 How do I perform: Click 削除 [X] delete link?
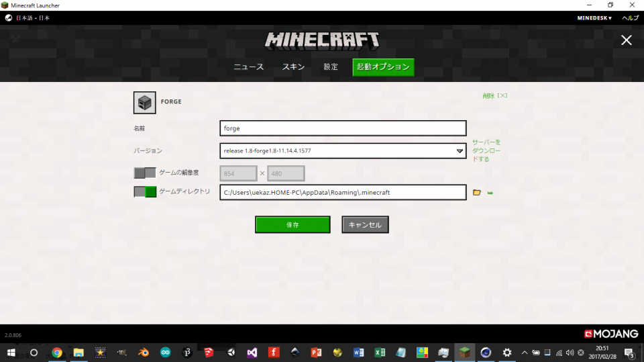coord(494,96)
